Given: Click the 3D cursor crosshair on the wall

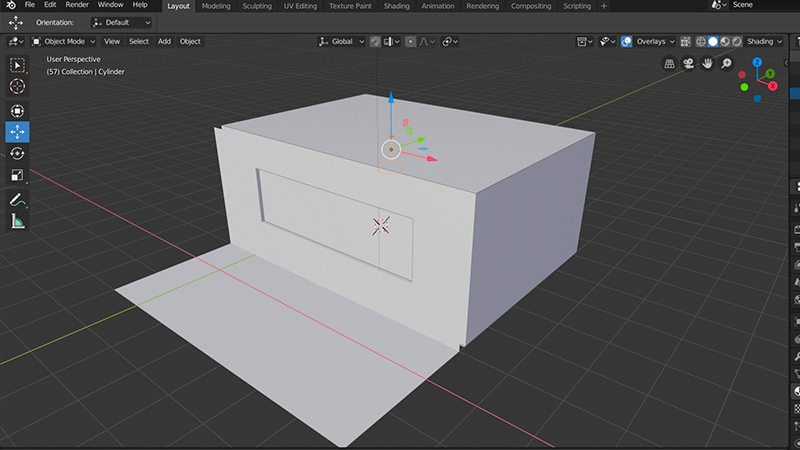Looking at the screenshot, I should click(381, 226).
